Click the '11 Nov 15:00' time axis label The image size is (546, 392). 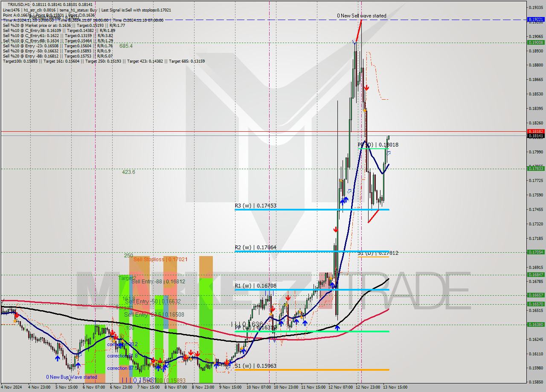point(314,388)
